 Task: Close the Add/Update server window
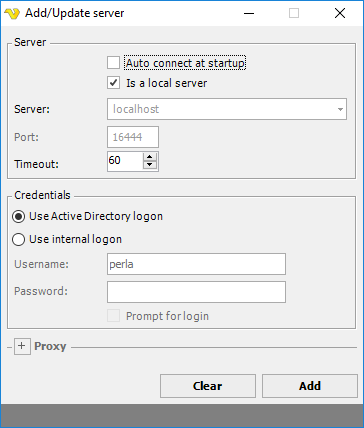click(340, 13)
